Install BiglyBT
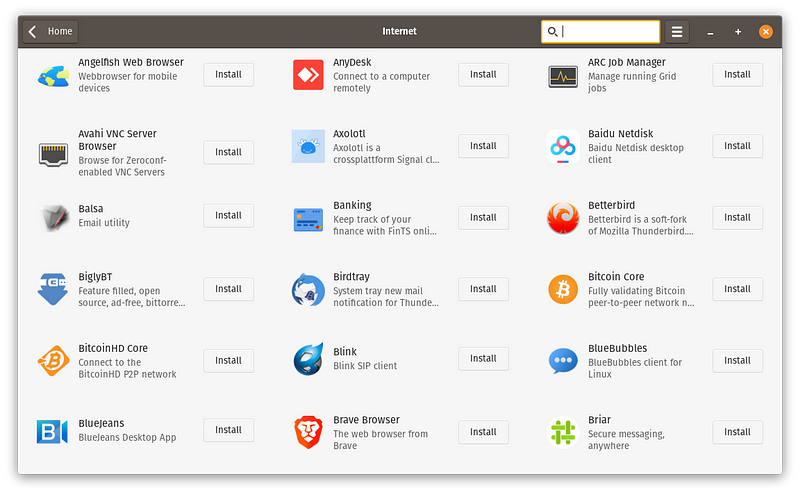Viewport: 800px width, 494px height. (228, 289)
